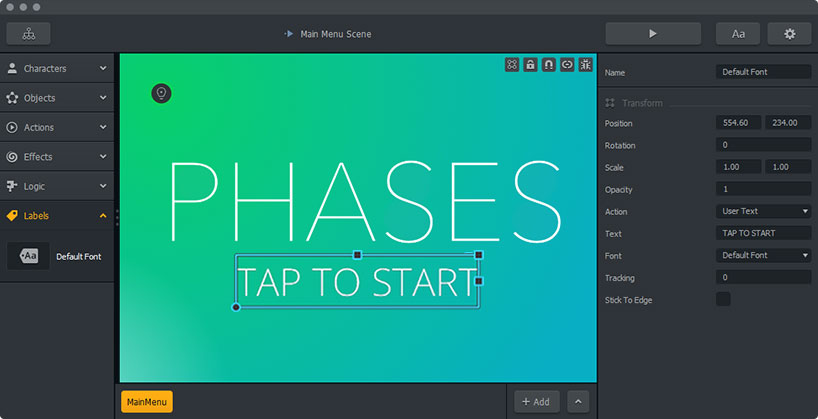This screenshot has width=818, height=419.
Task: Click the top-right corner handle of label
Action: (x=479, y=255)
